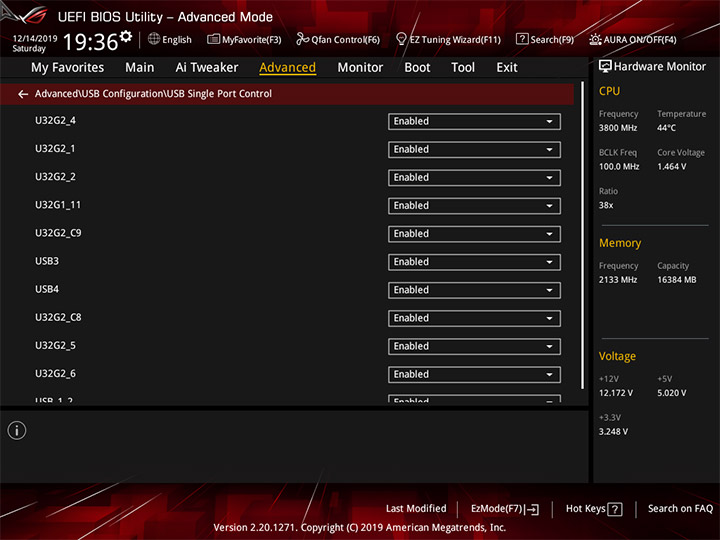Click Search on FAQ link
This screenshot has width=720, height=540.
[x=681, y=509]
